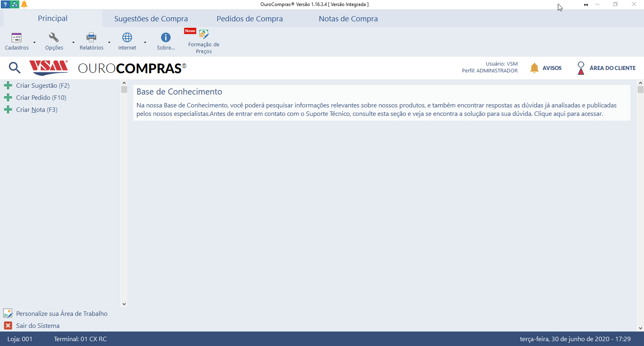
Task: Open the Sobre info icon
Action: pyautogui.click(x=166, y=38)
